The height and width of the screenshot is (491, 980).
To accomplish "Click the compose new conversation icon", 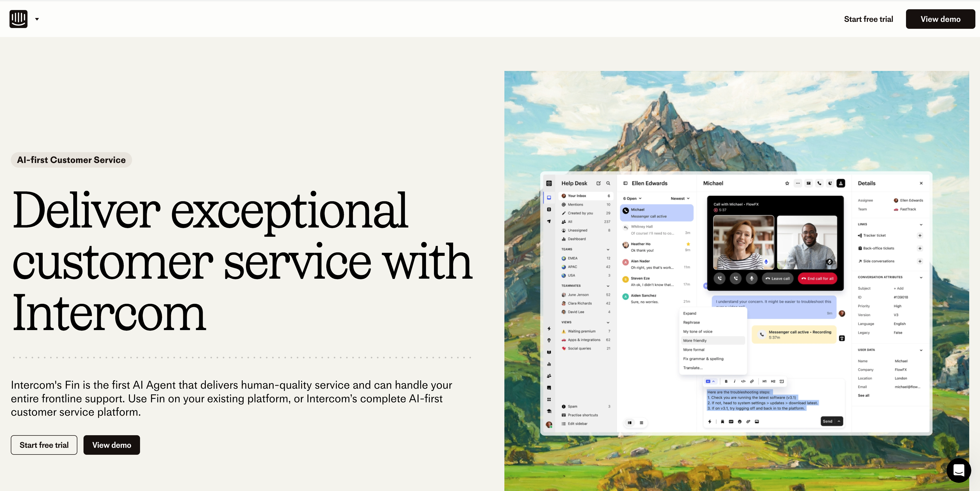I will click(598, 184).
